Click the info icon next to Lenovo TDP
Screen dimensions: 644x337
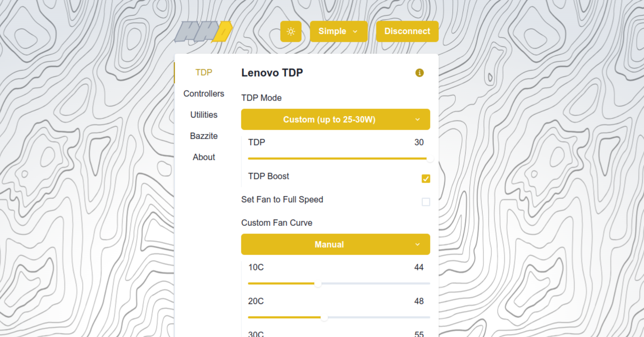pos(419,72)
